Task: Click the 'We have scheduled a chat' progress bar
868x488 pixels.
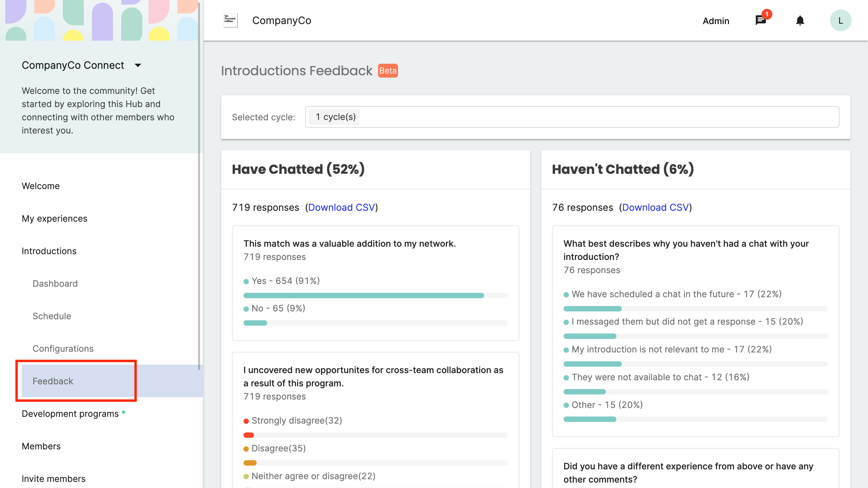Action: 696,309
